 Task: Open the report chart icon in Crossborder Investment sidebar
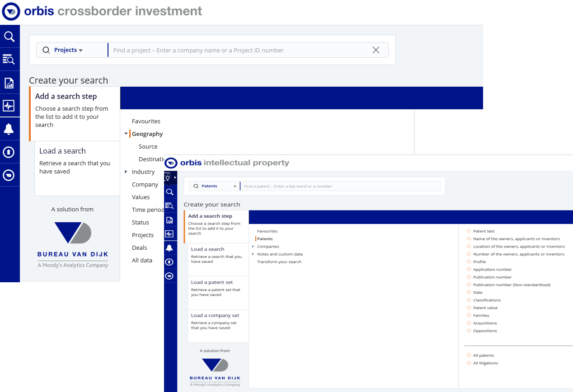9,83
